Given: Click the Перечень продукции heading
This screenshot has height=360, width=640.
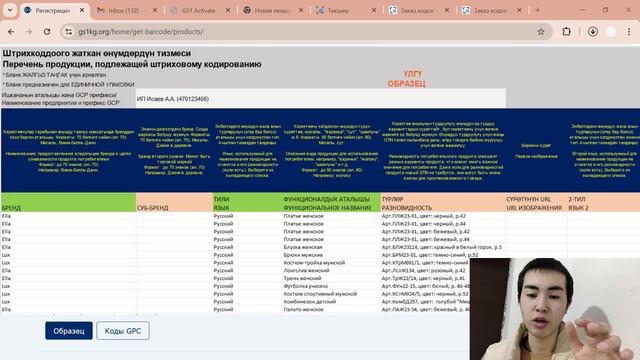Looking at the screenshot, I should [x=132, y=64].
